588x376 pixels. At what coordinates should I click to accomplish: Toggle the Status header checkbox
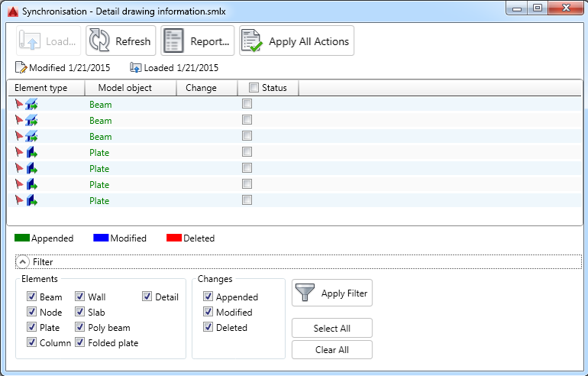[254, 87]
